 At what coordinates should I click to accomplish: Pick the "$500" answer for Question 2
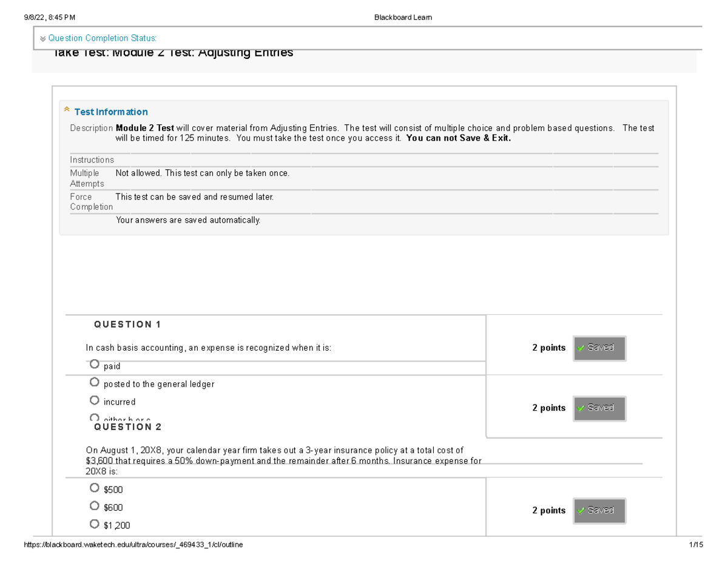coord(95,487)
